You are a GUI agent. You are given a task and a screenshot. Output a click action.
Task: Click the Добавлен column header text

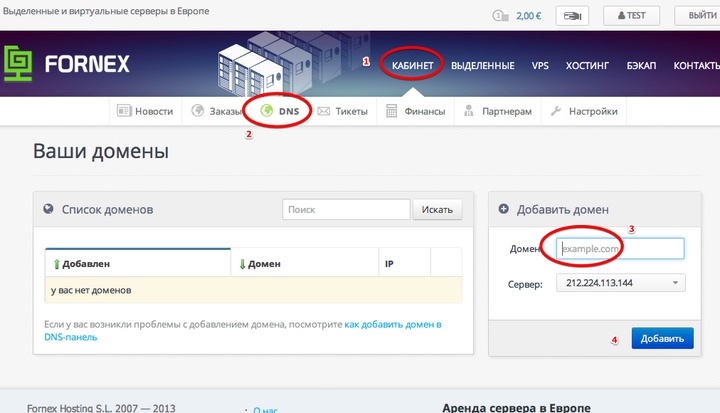(x=86, y=264)
